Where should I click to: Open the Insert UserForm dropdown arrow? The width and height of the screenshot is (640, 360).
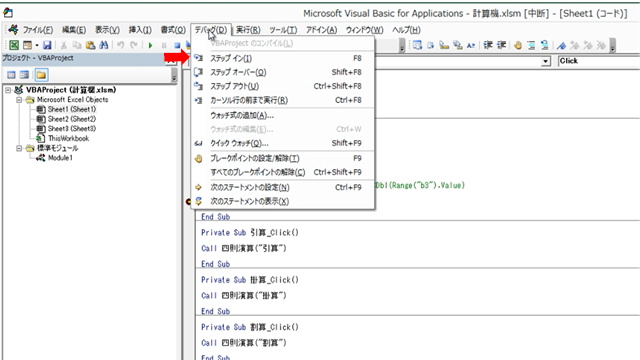pyautogui.click(x=37, y=45)
